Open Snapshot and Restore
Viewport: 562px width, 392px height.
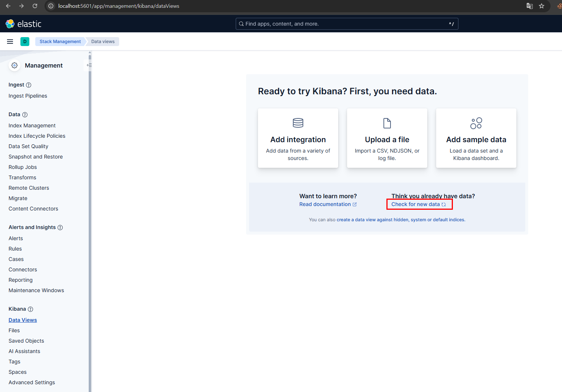(36, 157)
